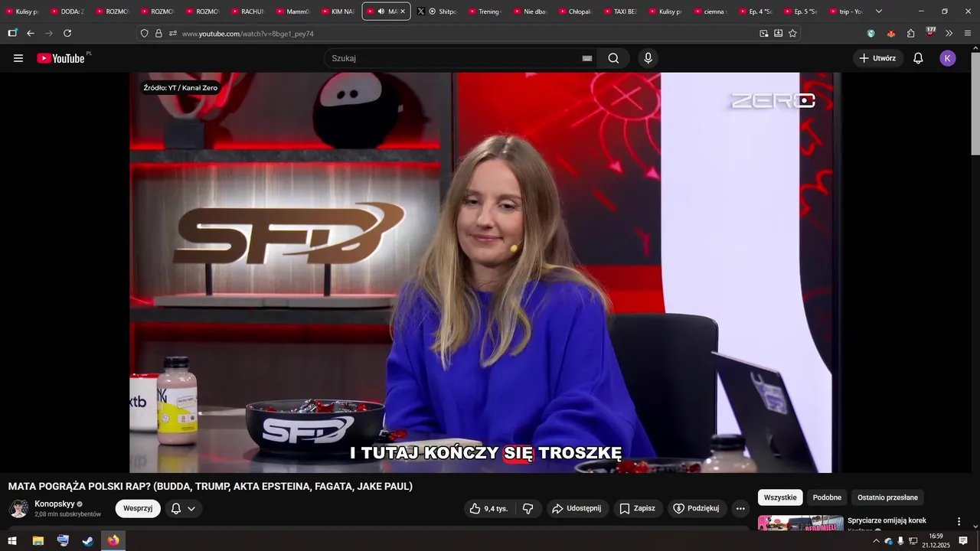Switch to the "trip" tab
Image resolution: width=980 pixels, height=551 pixels.
845,11
